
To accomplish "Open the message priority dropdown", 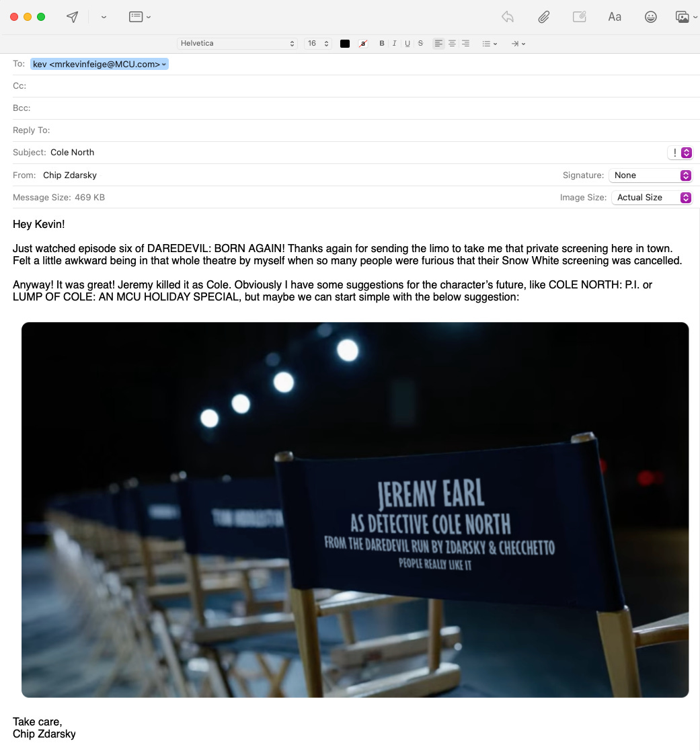I will click(x=680, y=153).
